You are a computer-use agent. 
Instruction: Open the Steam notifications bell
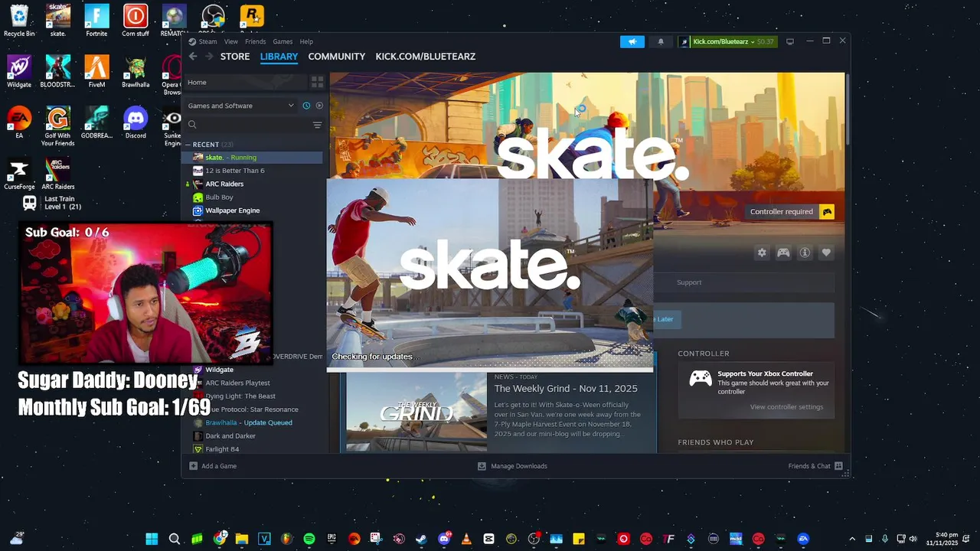[x=661, y=41]
